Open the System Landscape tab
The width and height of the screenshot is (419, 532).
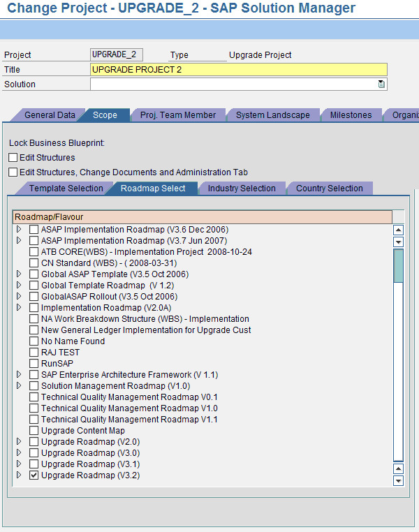tap(272, 115)
